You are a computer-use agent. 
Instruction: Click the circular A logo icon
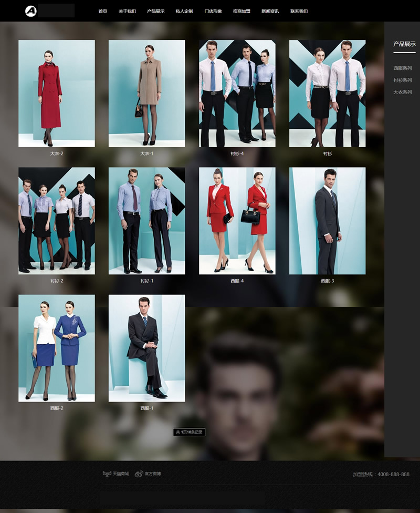[x=31, y=11]
